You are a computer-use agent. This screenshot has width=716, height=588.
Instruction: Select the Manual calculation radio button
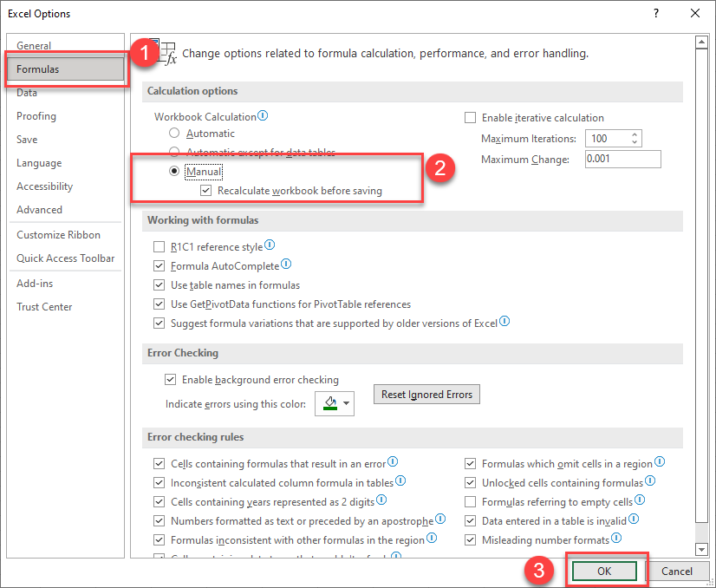click(174, 172)
